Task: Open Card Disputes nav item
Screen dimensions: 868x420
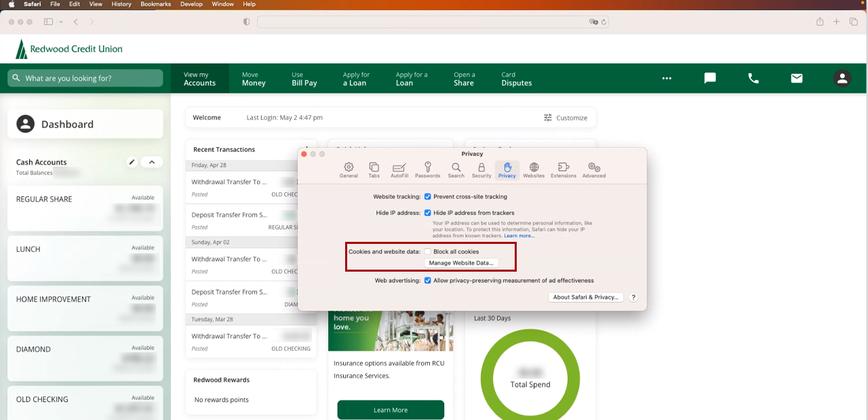Action: [516, 79]
